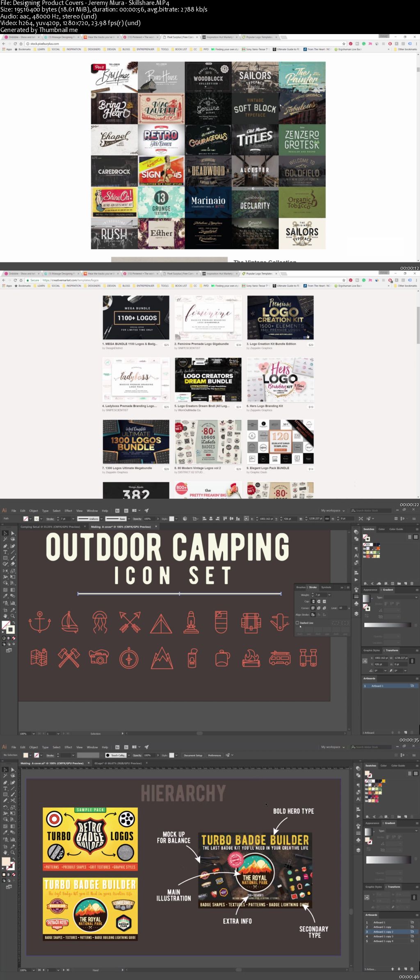Select the Selection tool in Outdoor Camping Illustrator window

[5, 533]
